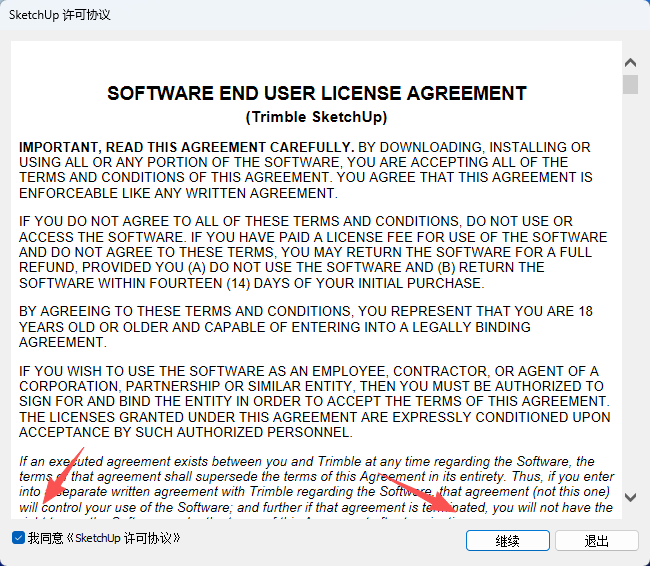650x566 pixels.
Task: Click the scrollbar down arrow
Action: click(630, 497)
